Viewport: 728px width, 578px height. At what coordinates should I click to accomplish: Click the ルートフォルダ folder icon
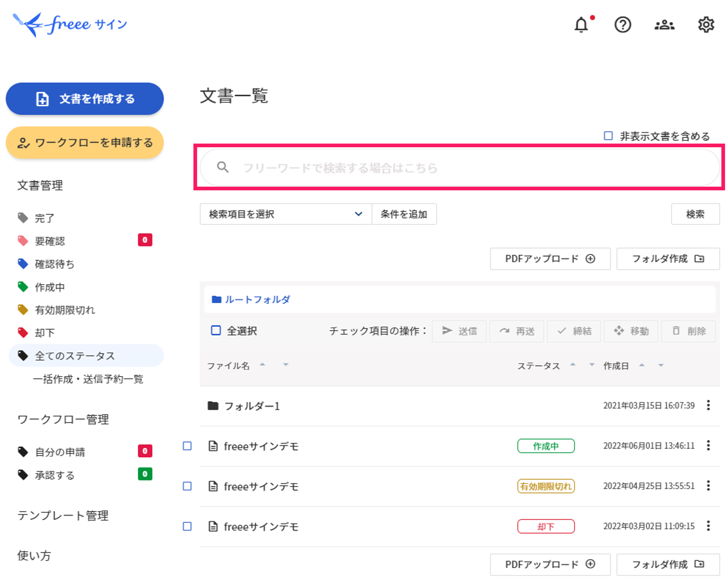pyautogui.click(x=217, y=299)
